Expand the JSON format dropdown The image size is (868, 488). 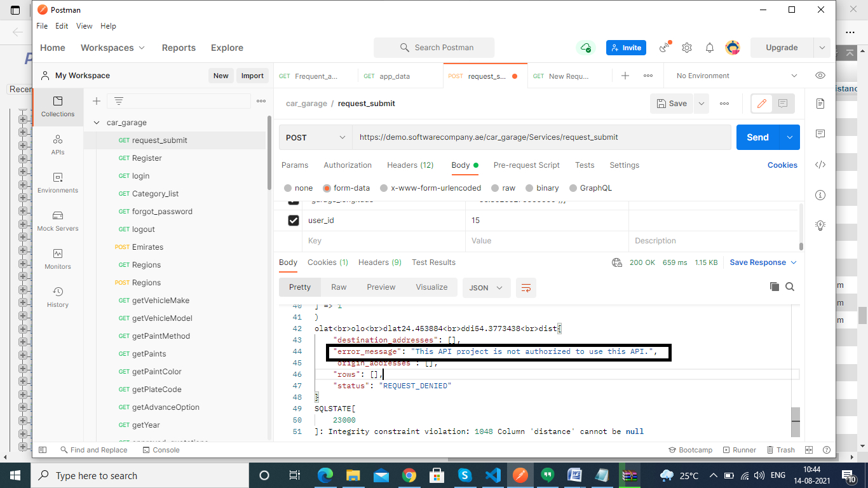coord(485,288)
